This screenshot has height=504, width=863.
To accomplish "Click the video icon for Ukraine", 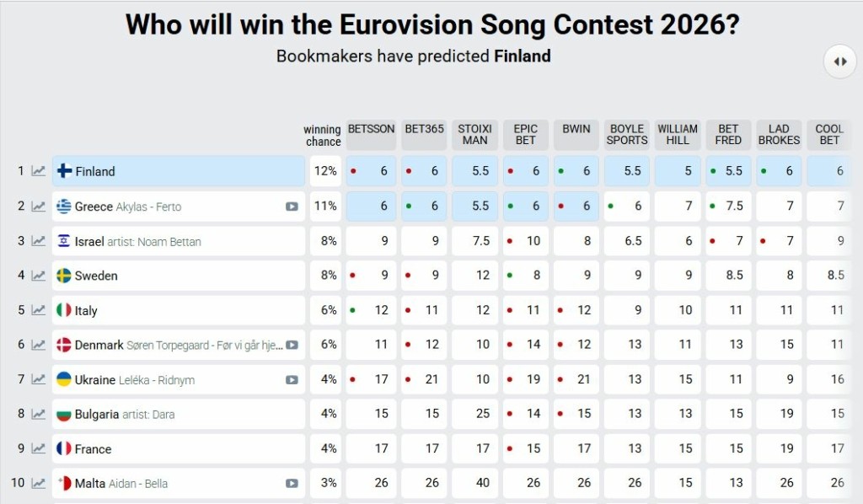I will tap(292, 380).
